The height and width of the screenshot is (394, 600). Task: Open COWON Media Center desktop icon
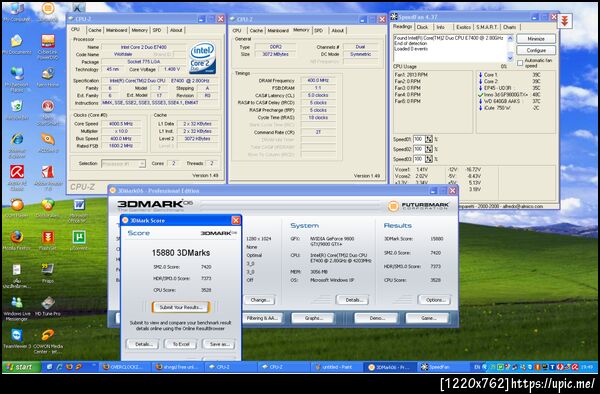[48, 341]
